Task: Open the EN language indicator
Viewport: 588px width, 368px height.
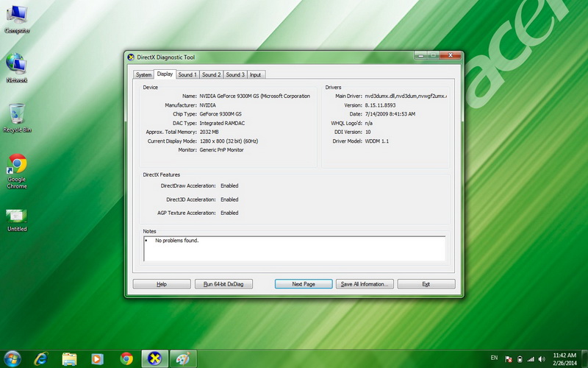Action: [494, 358]
